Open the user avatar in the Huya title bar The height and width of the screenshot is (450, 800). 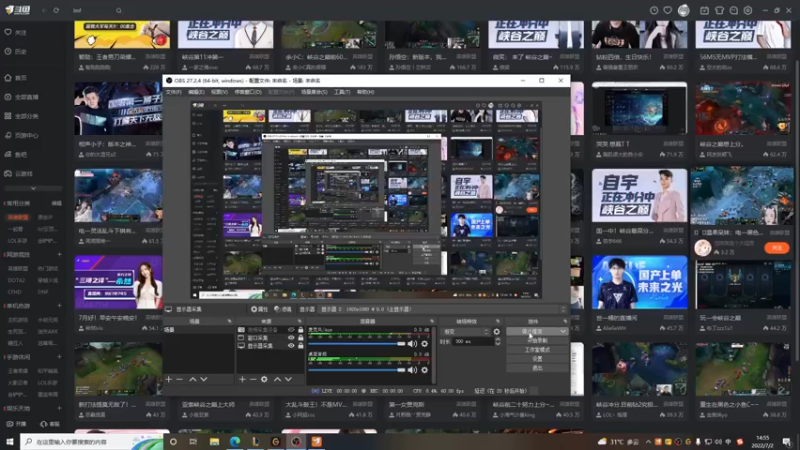point(684,10)
